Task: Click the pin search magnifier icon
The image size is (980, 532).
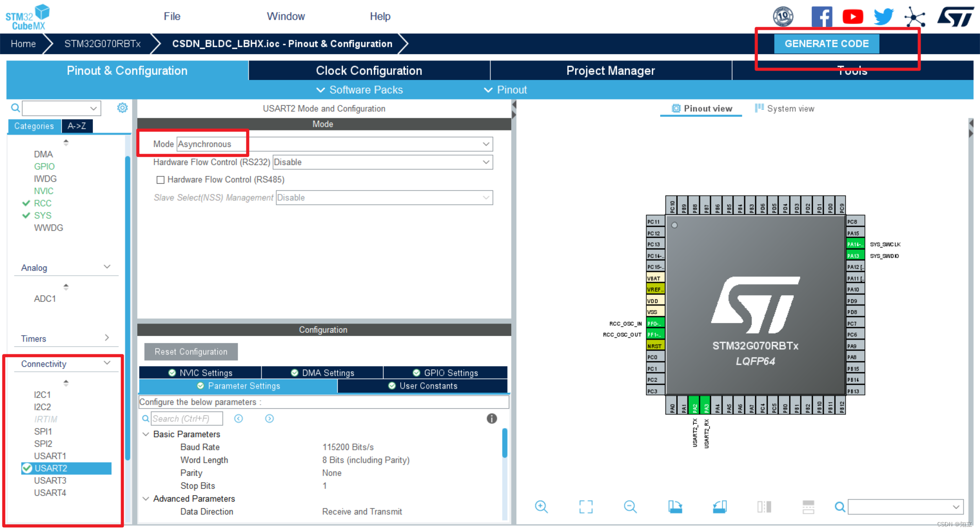Action: (x=840, y=507)
